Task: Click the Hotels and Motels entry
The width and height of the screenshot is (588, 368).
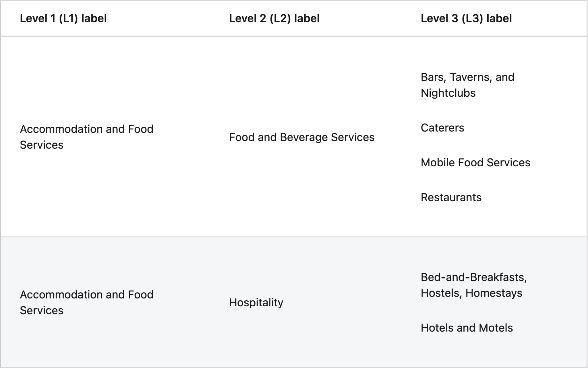Action: pyautogui.click(x=467, y=328)
